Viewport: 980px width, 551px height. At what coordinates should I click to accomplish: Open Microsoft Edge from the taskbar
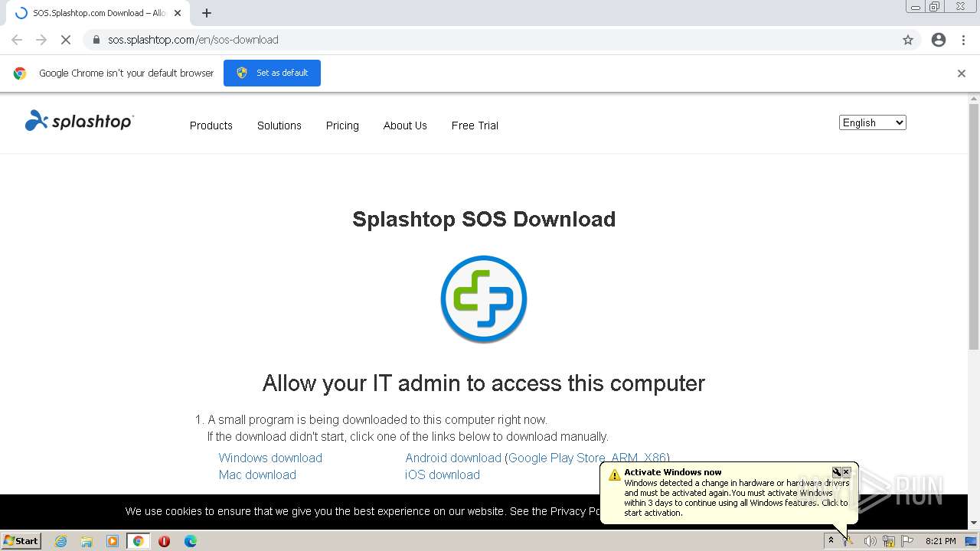pos(191,541)
